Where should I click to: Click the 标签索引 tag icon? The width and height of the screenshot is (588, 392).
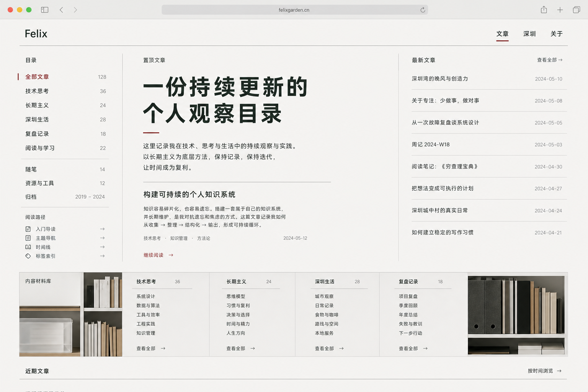(28, 256)
